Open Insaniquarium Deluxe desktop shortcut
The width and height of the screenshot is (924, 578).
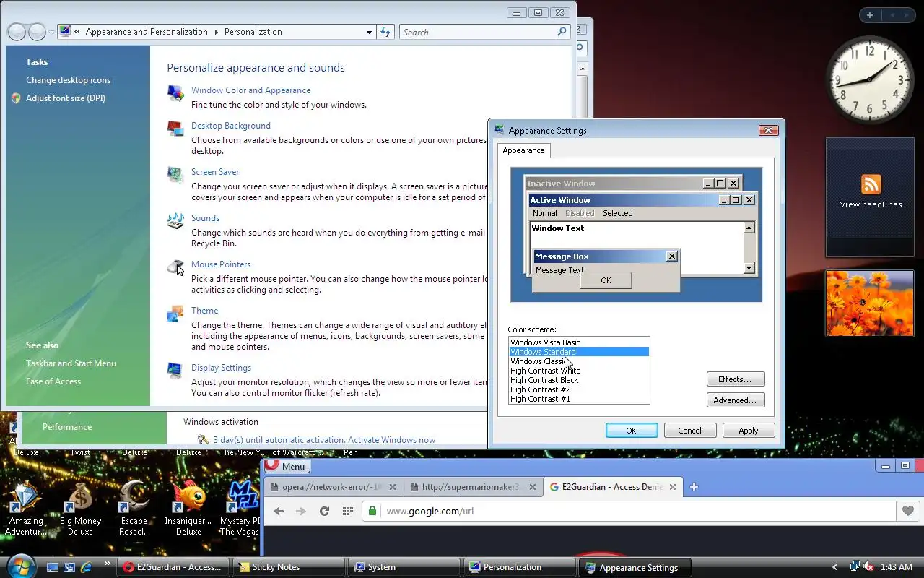[x=188, y=509]
